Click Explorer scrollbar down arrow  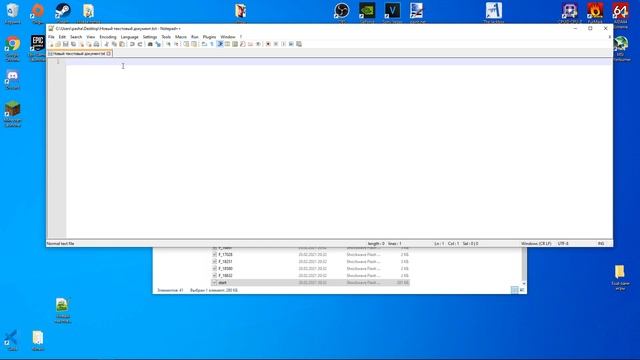point(524,284)
